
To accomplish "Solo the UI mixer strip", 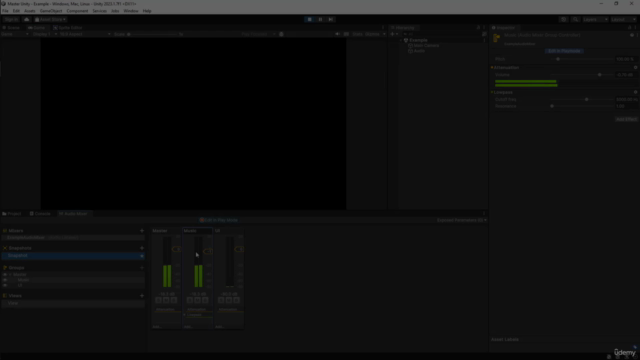I will tap(221, 300).
